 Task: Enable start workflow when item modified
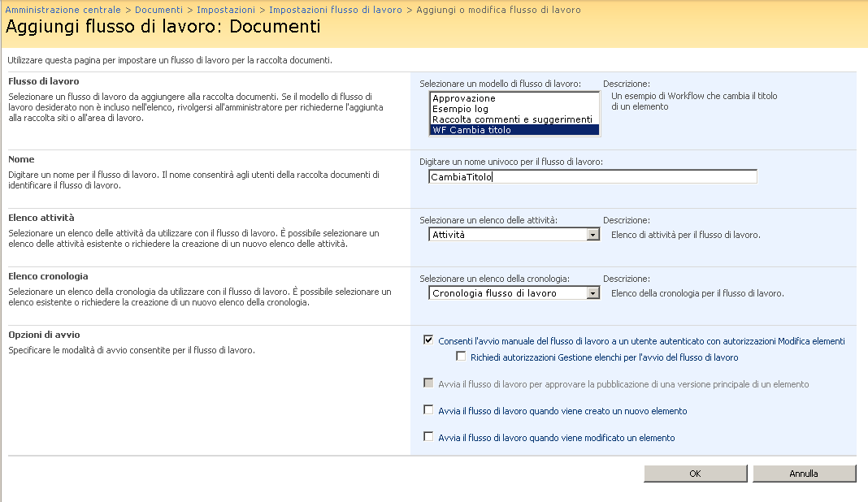tap(428, 437)
